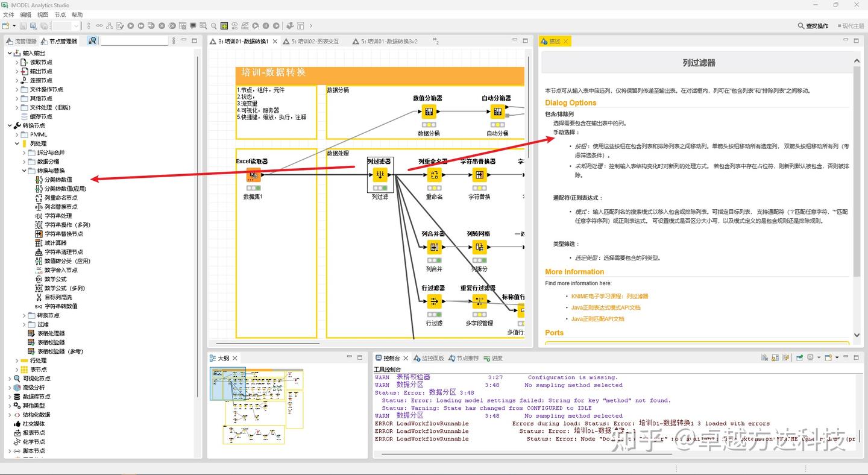Click the new workflow toolbar icon
868x475 pixels.
pyautogui.click(x=5, y=26)
